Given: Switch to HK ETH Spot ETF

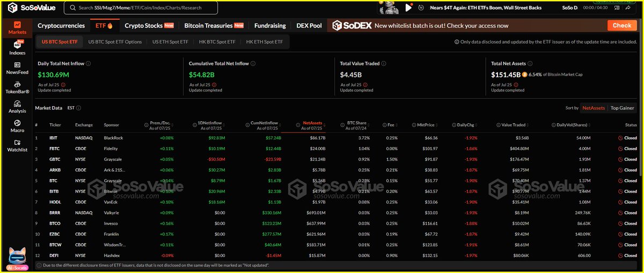Looking at the screenshot, I should [x=264, y=42].
